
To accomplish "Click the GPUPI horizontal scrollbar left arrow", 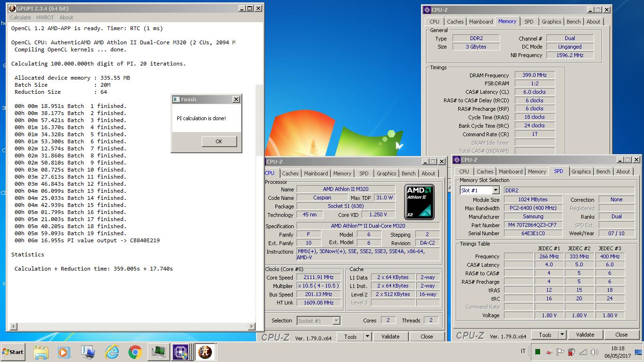I will [x=13, y=326].
